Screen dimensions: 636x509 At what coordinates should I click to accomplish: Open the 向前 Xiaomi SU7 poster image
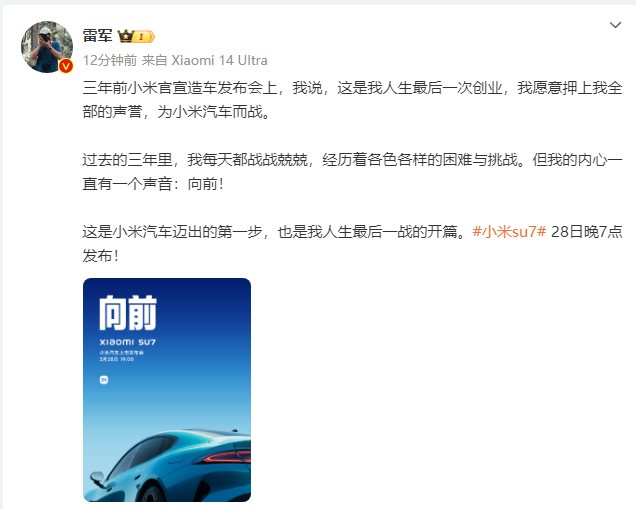point(167,390)
